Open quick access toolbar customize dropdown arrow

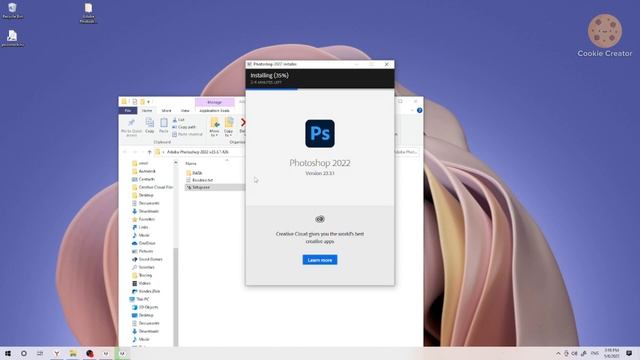pyautogui.click(x=149, y=102)
